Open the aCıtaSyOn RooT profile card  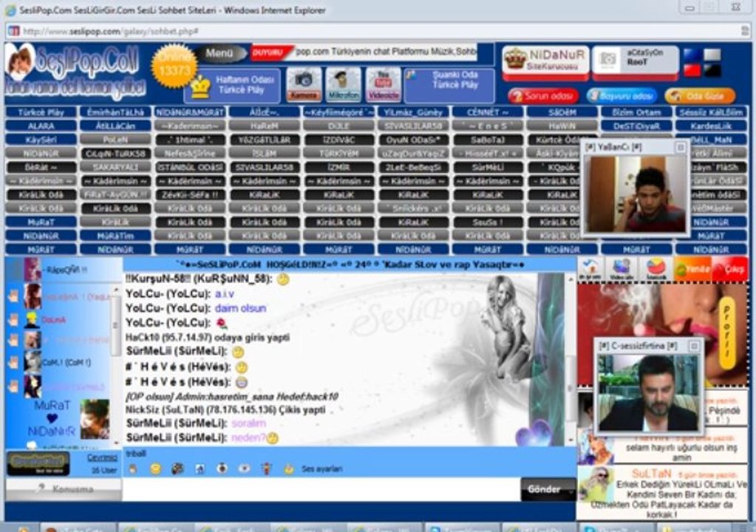coord(636,63)
